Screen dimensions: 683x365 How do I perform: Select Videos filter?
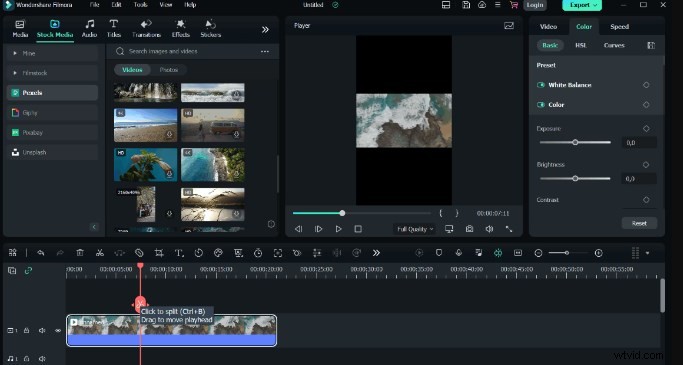tap(132, 70)
